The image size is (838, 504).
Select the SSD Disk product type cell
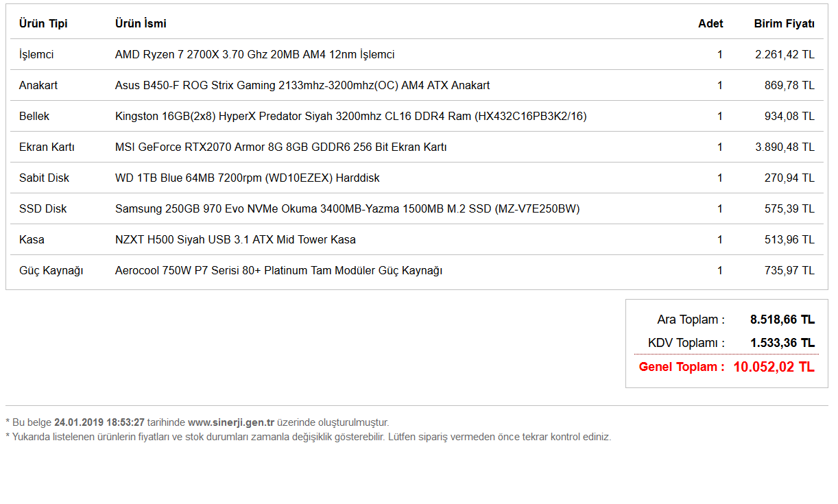click(43, 208)
